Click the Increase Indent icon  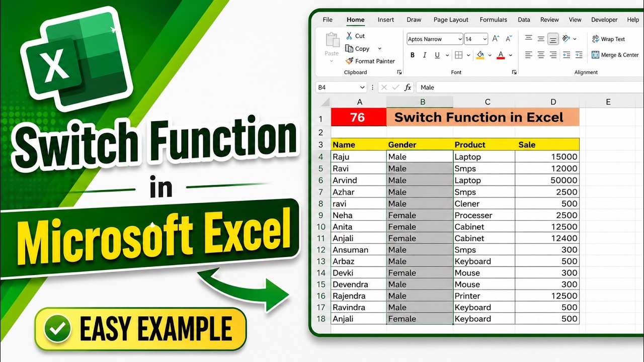pyautogui.click(x=579, y=55)
